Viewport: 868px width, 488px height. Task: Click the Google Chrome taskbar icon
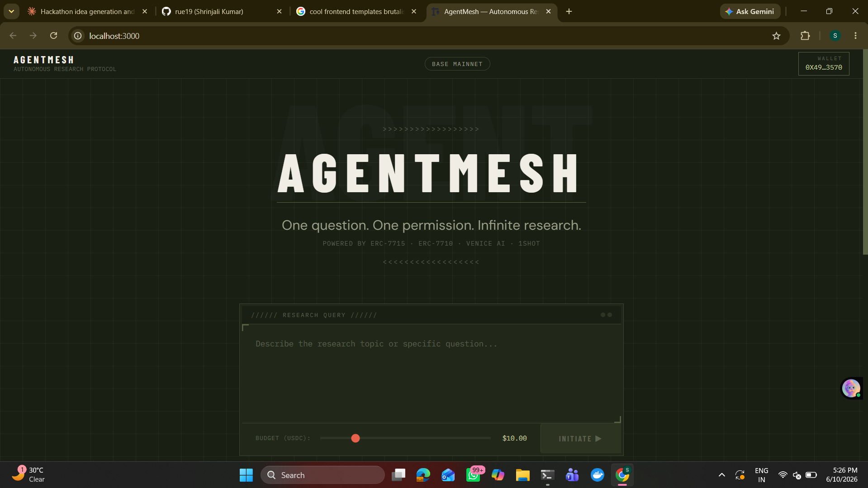click(x=622, y=475)
